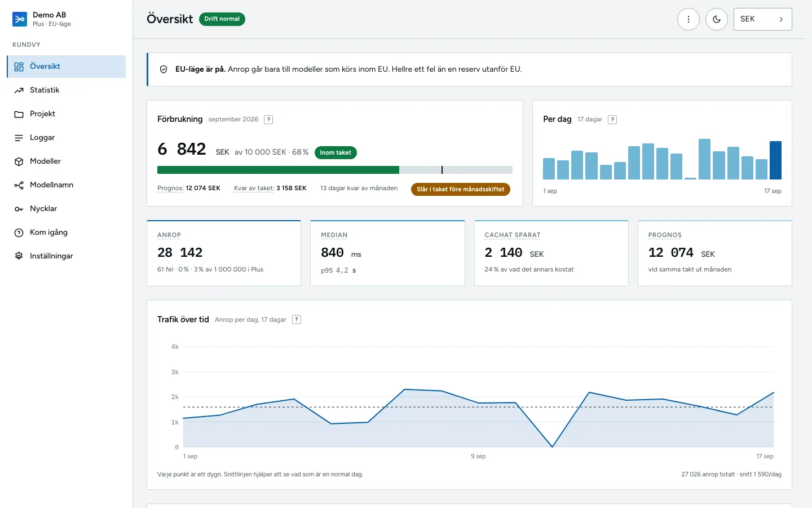The image size is (812, 508).
Task: Click the Demo AB logo icon
Action: pyautogui.click(x=20, y=19)
